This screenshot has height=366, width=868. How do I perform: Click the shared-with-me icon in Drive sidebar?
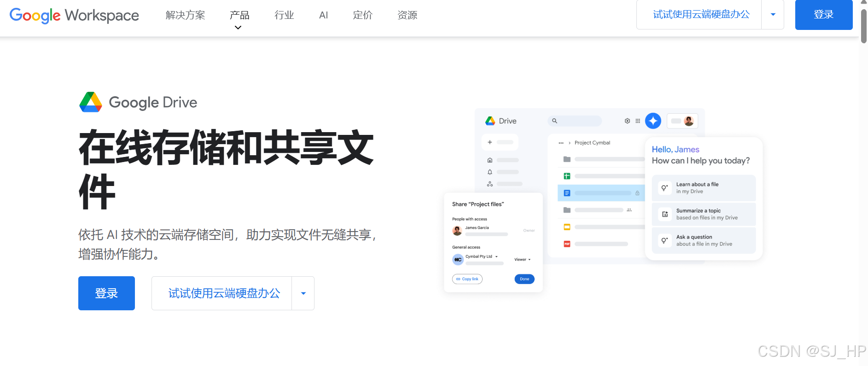pos(490,184)
